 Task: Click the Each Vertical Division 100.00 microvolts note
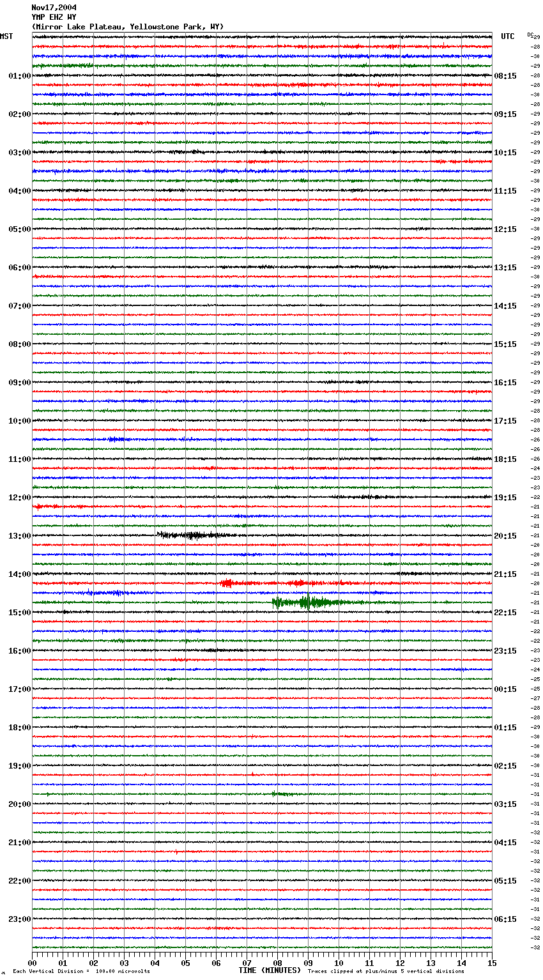pos(81,972)
